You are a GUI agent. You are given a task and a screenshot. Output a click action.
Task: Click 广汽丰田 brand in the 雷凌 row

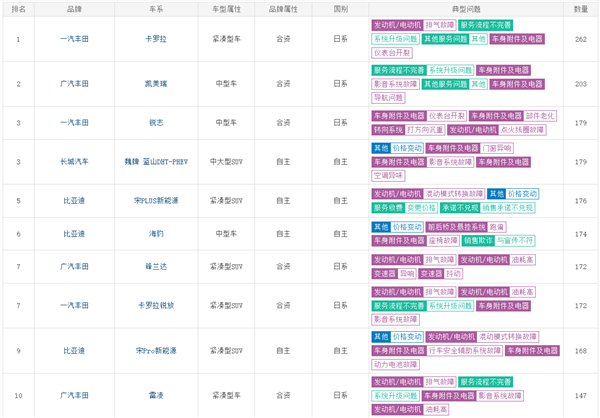coord(74,396)
